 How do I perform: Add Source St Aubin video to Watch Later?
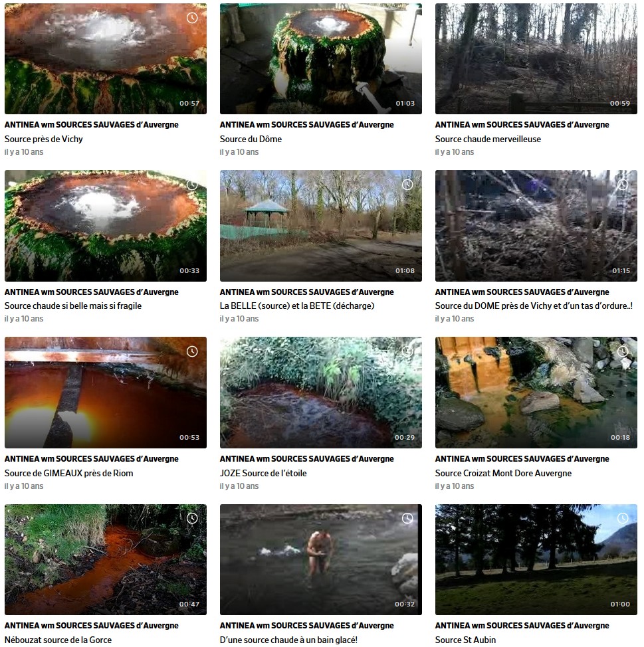point(623,518)
